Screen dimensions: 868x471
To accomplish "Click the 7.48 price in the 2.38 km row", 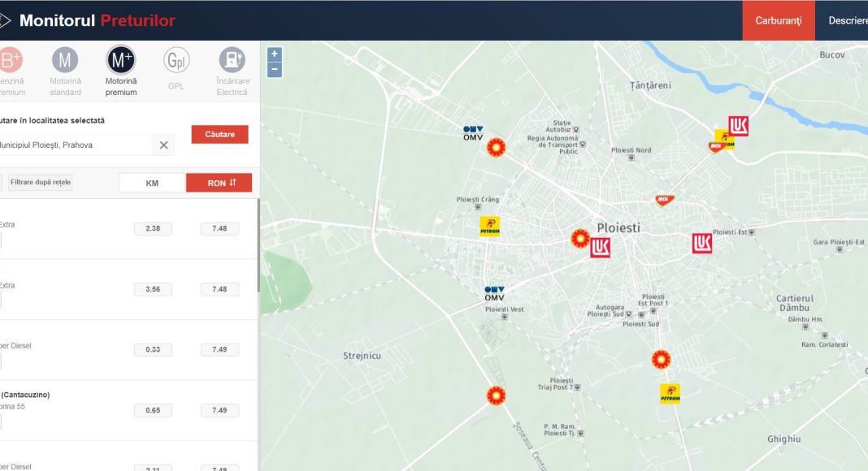I will coord(219,229).
